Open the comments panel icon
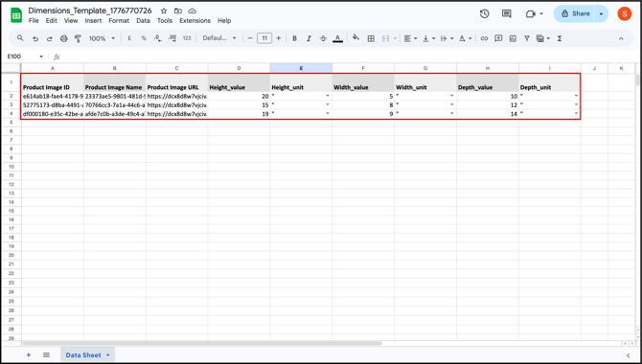The width and height of the screenshot is (642, 364). click(x=507, y=14)
